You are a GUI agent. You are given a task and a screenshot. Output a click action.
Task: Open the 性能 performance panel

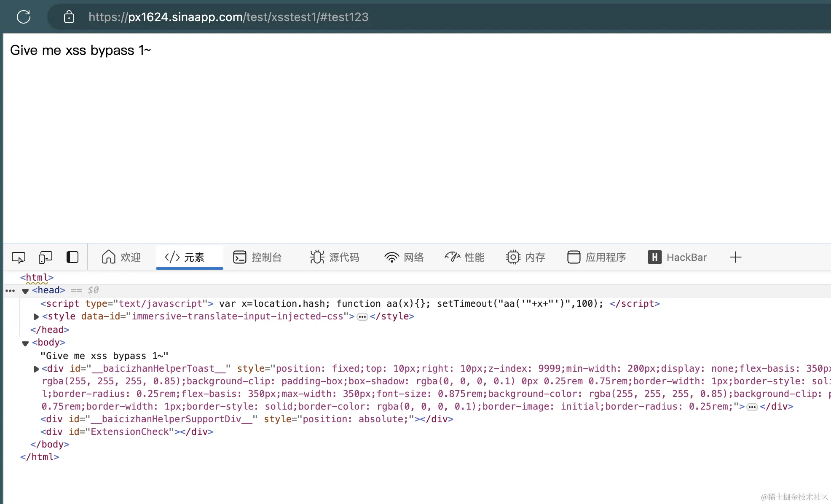464,257
